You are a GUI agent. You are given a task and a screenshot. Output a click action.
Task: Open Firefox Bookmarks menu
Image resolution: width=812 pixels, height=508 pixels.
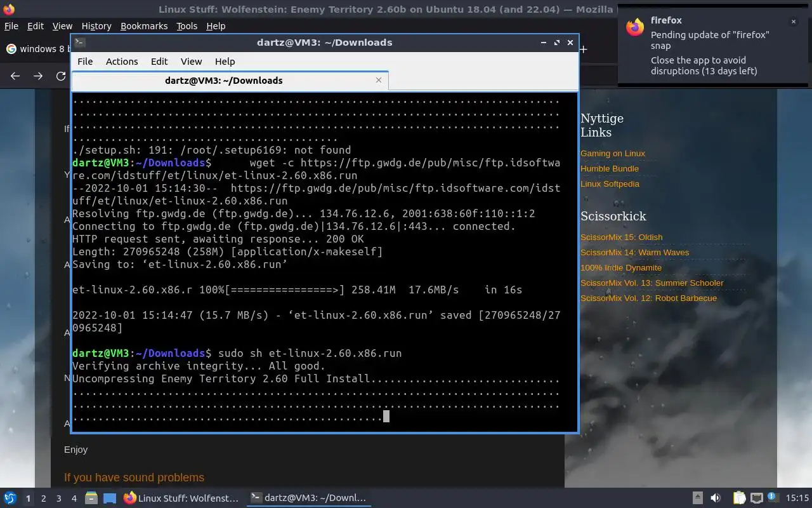point(144,26)
